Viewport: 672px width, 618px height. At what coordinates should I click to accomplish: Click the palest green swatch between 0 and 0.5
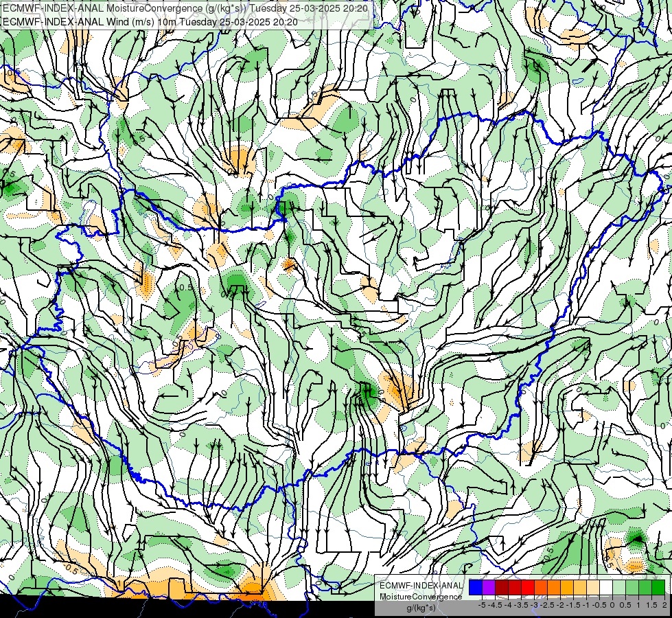tap(619, 587)
